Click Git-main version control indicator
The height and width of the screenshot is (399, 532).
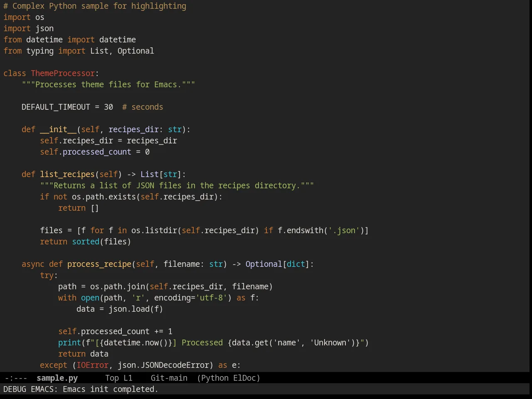click(x=169, y=378)
